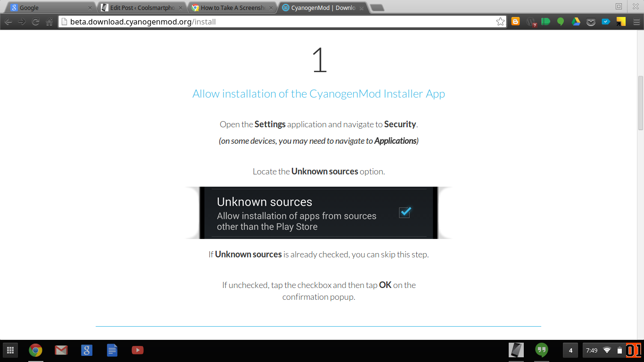Open notifications showing count 4

pos(570,350)
